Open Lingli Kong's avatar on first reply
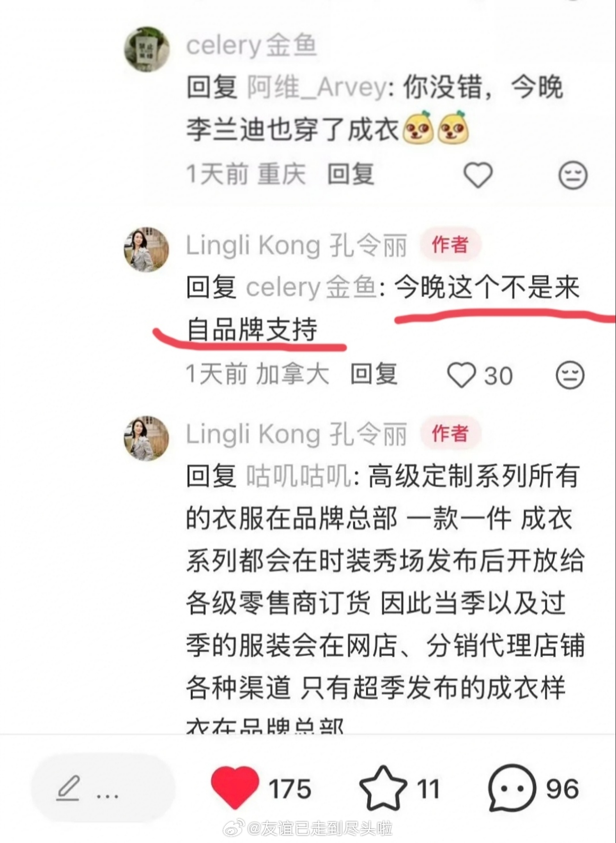The width and height of the screenshot is (616, 843). pos(147,249)
